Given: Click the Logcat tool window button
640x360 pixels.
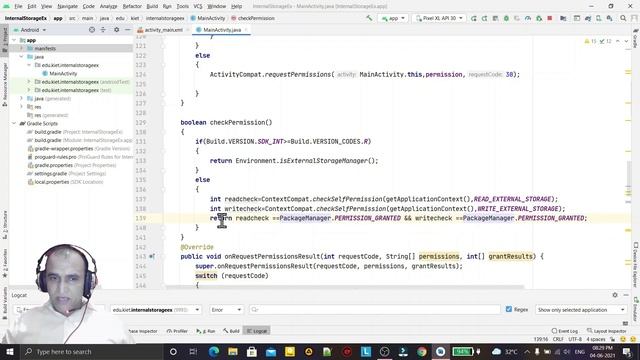Looking at the screenshot, I should point(257,331).
